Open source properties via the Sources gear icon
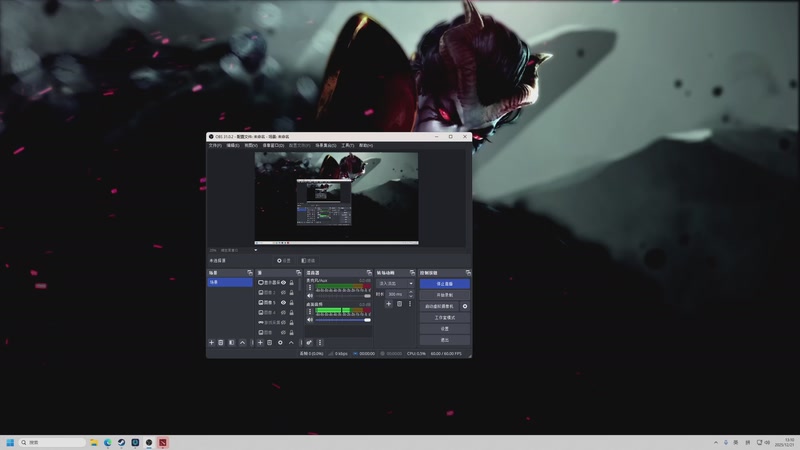 tap(280, 343)
